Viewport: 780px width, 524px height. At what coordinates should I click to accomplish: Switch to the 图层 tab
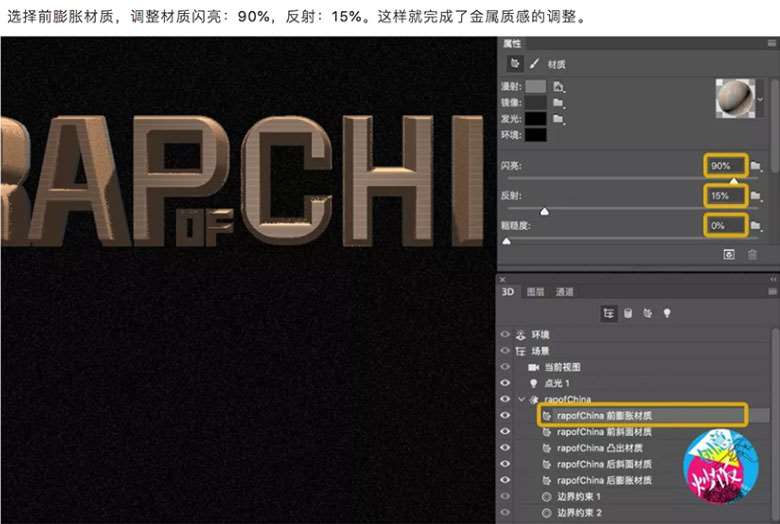pos(535,292)
